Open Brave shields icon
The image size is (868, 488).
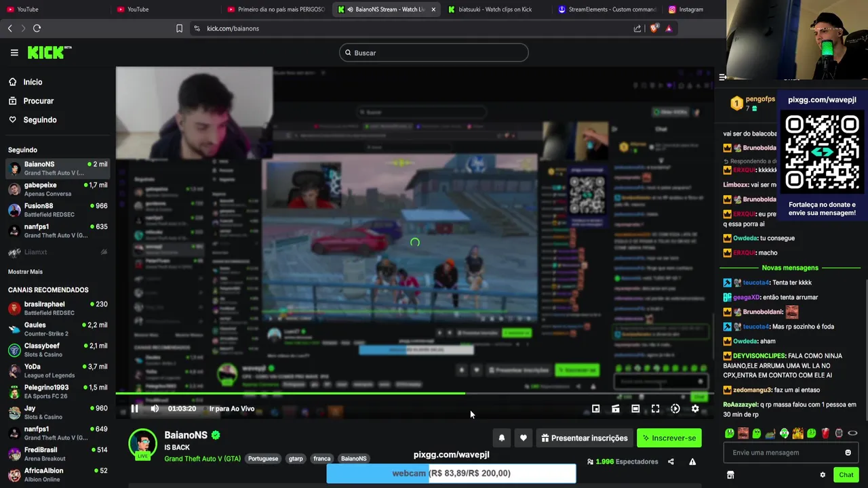(654, 28)
